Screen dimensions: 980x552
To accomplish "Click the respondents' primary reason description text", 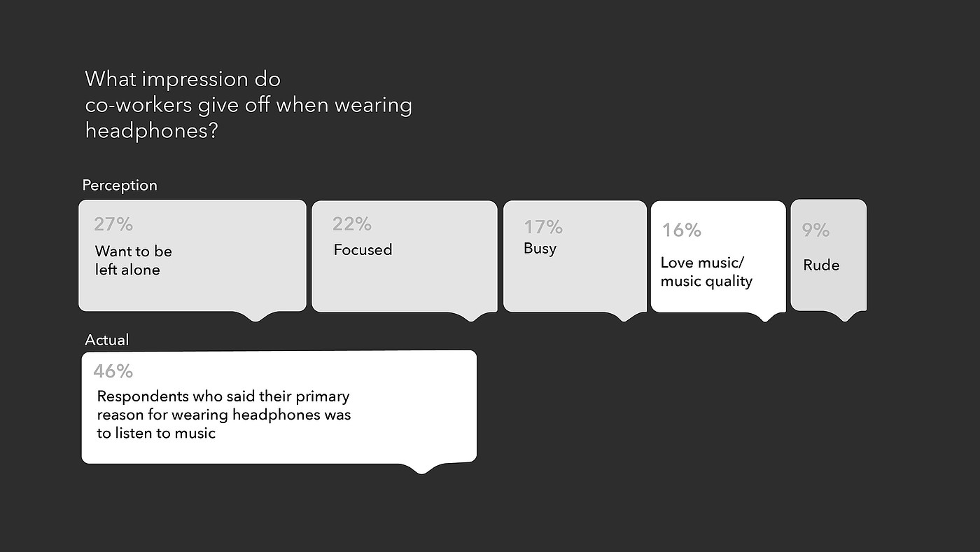I will (224, 415).
